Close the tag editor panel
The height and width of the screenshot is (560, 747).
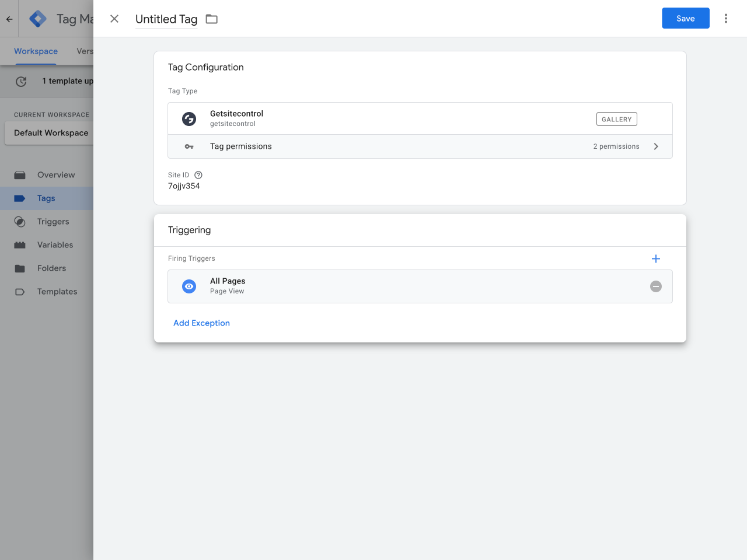coord(114,19)
